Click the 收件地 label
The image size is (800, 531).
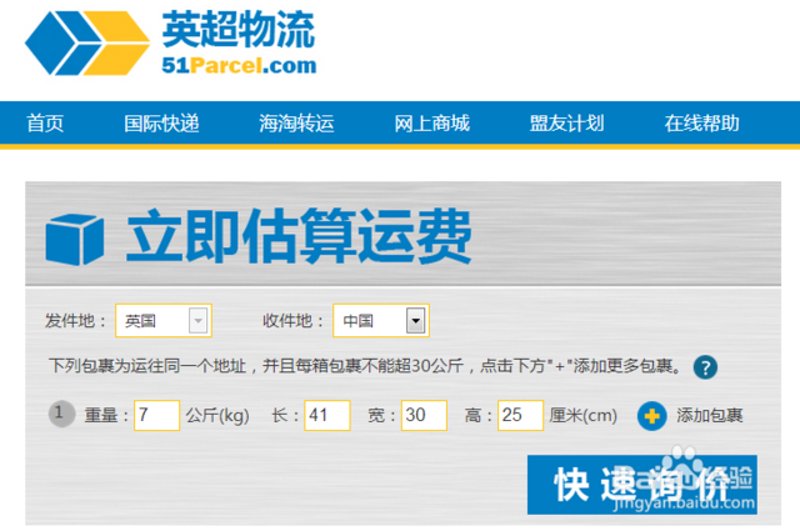coord(293,321)
